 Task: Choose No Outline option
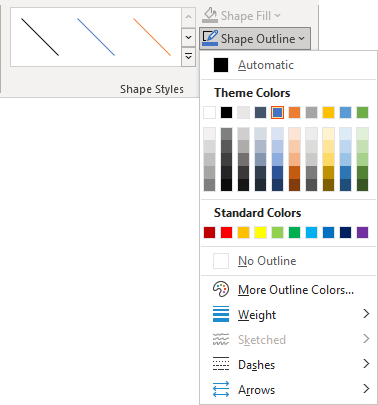pos(288,261)
